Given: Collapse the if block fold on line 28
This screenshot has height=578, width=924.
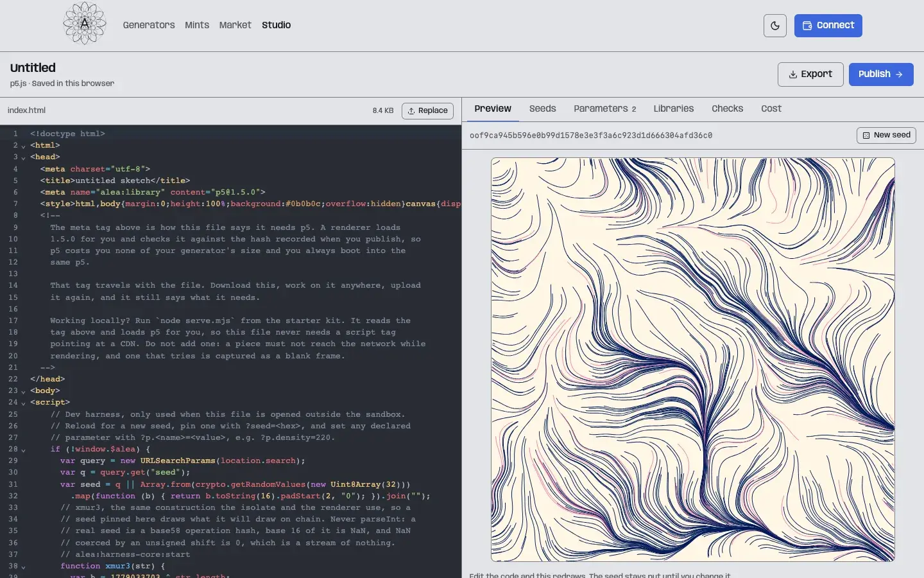Looking at the screenshot, I should point(24,450).
